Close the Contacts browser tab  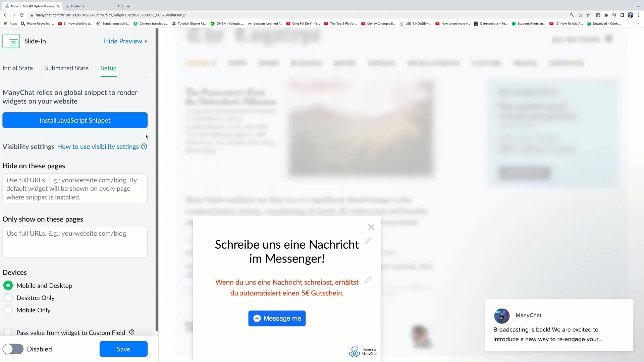coord(118,6)
